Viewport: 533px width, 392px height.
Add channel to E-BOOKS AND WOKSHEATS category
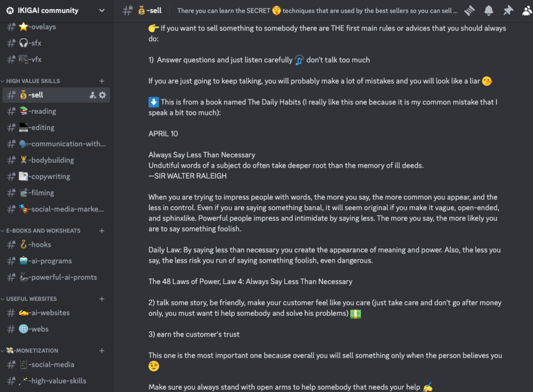(x=102, y=231)
